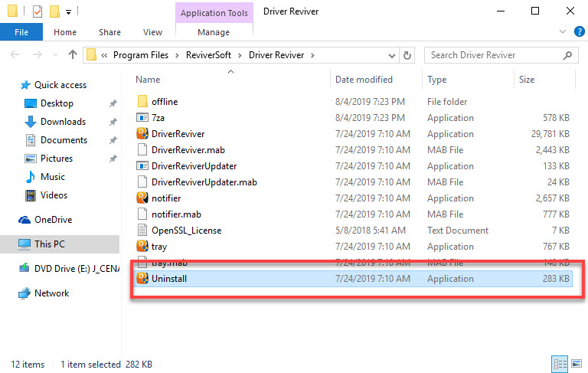
Task: Select the DriverReviver application icon
Action: pos(142,133)
